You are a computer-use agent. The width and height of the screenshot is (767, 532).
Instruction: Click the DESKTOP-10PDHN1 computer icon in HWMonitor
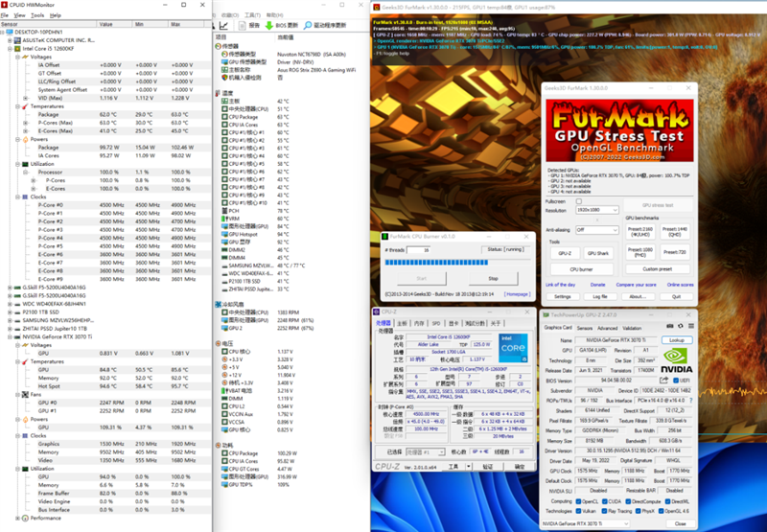[x=10, y=32]
